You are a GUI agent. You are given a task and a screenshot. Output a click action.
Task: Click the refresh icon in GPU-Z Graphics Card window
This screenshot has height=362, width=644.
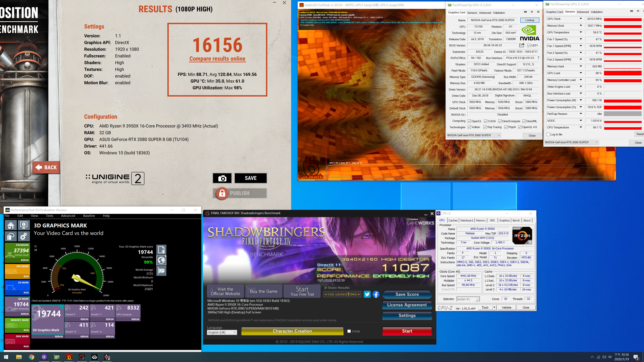(x=532, y=12)
